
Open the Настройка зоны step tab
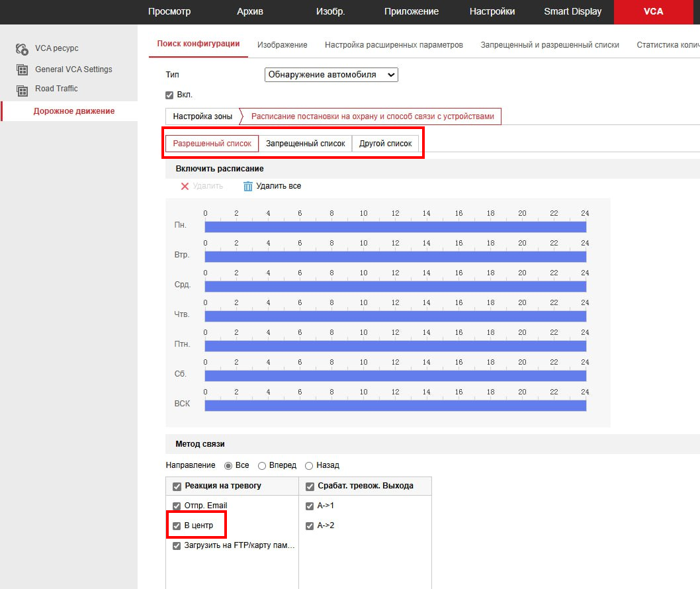(x=202, y=116)
